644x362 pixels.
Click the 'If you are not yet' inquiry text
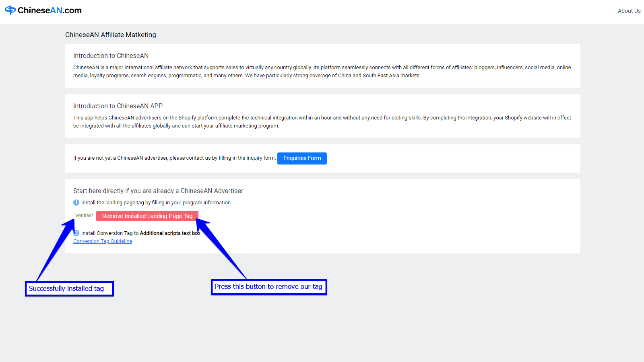174,158
